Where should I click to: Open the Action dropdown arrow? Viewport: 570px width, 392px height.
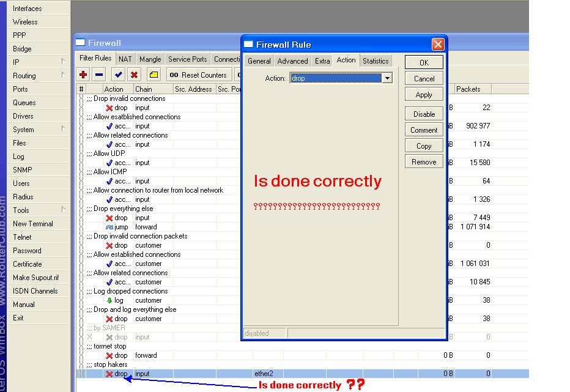(x=388, y=78)
